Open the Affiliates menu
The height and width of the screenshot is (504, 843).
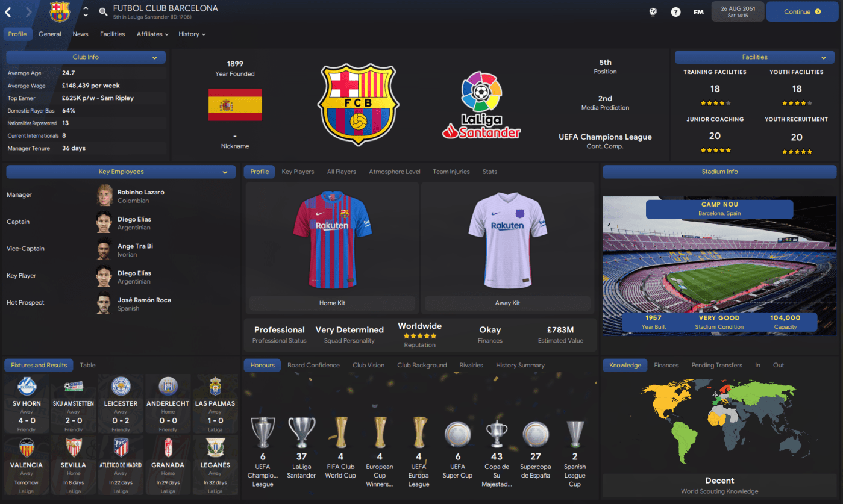pos(152,34)
